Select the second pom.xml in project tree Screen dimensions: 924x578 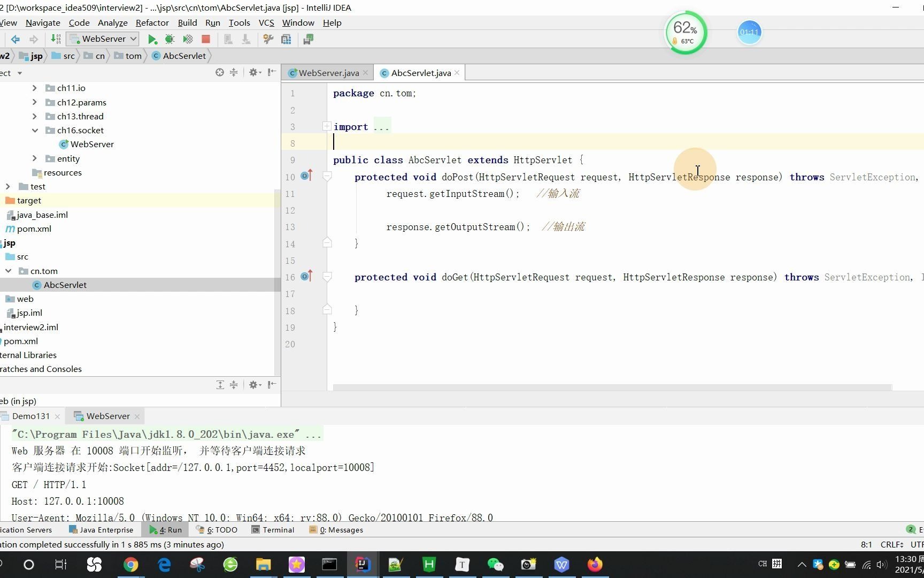click(x=21, y=341)
